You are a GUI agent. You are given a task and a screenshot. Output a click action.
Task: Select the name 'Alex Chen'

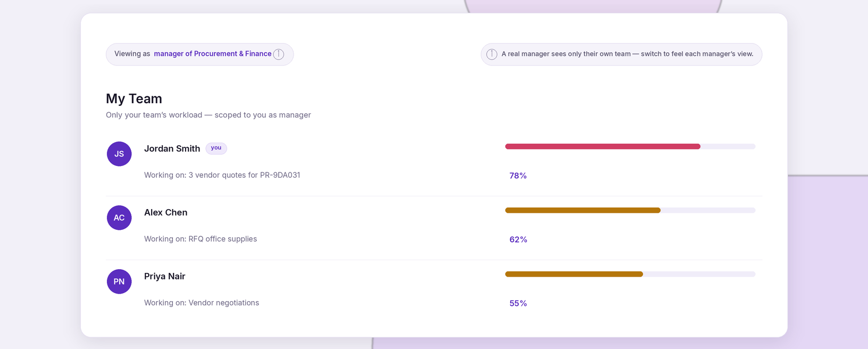click(x=165, y=212)
